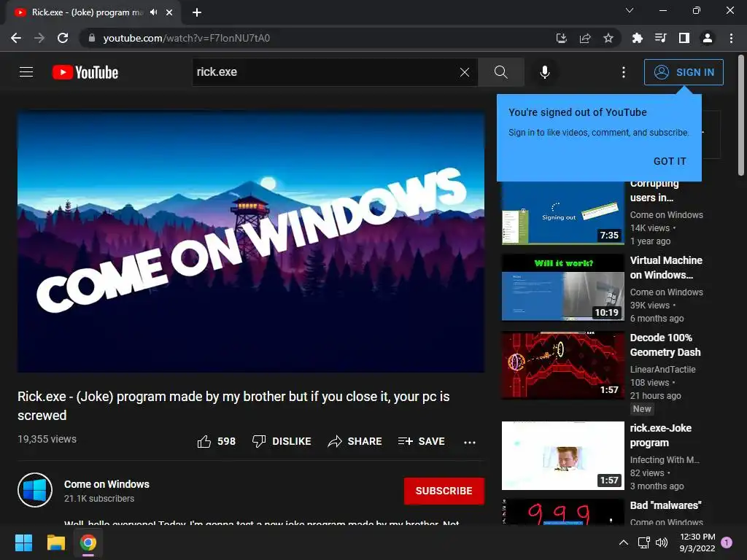Click the SIGN IN button
Viewport: 747px width, 560px height.
click(x=684, y=72)
